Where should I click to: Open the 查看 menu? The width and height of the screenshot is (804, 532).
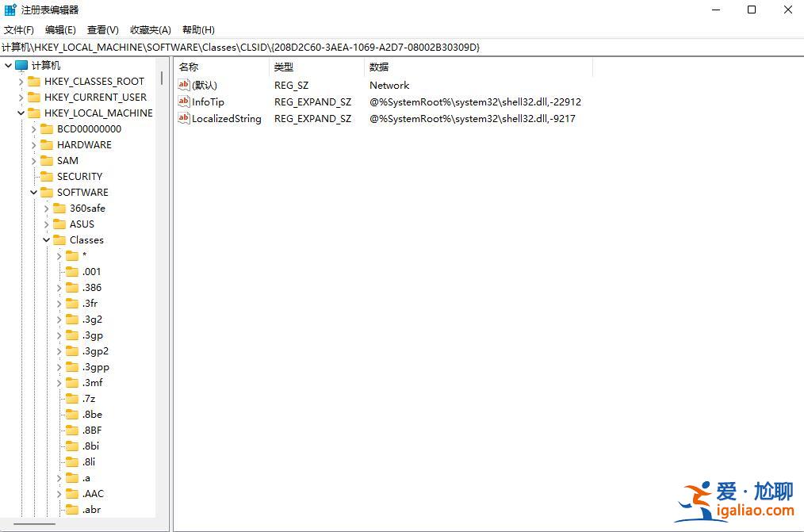[101, 29]
